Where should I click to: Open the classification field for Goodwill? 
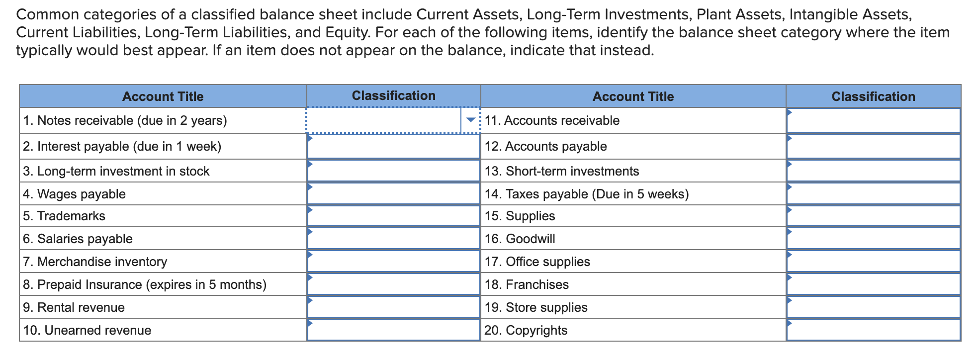[873, 238]
